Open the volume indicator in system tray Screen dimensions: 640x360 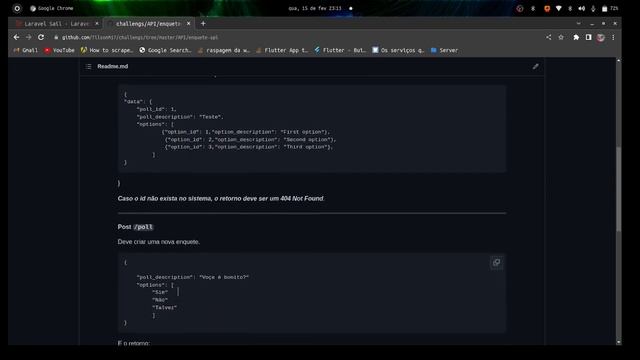point(582,8)
